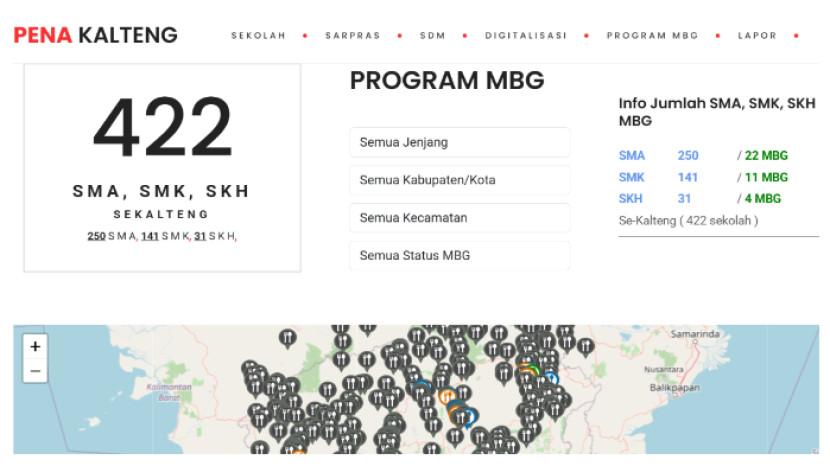Click the underlined 250 SMA count link
This screenshot has height=466, width=830.
click(x=96, y=236)
